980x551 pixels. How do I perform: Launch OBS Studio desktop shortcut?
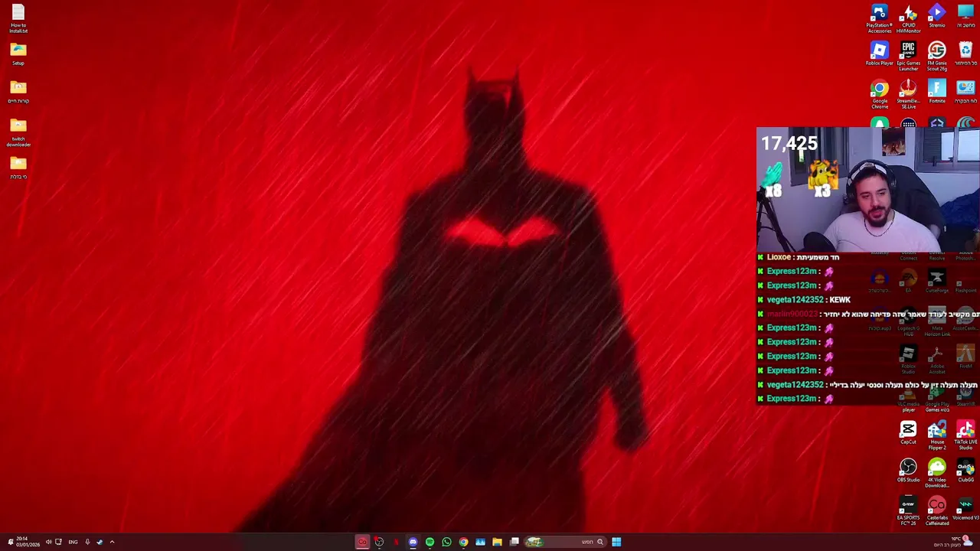tap(908, 471)
